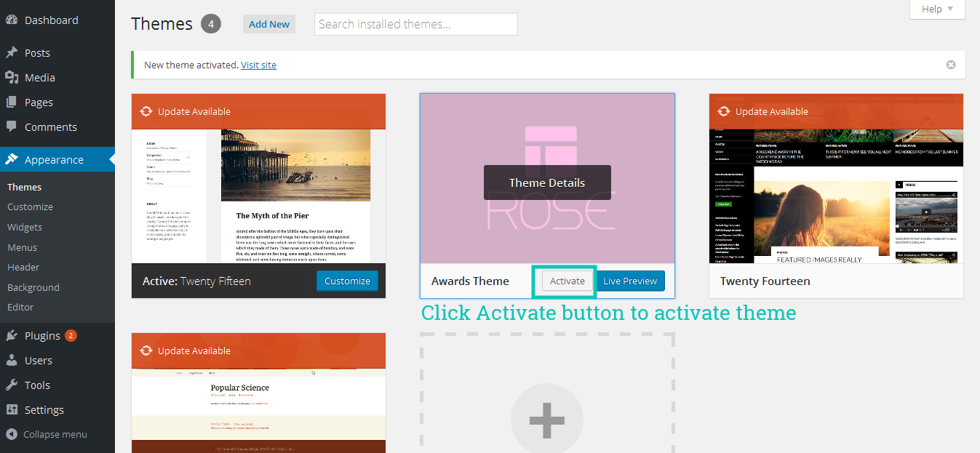Viewport: 980px width, 453px height.
Task: Click Update Available on Popular Science theme
Action: pos(194,350)
